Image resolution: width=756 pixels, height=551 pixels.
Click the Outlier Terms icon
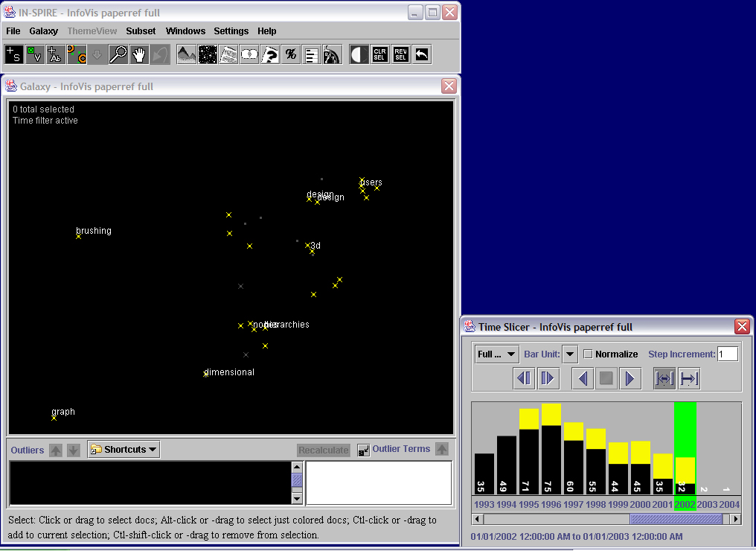(x=363, y=450)
